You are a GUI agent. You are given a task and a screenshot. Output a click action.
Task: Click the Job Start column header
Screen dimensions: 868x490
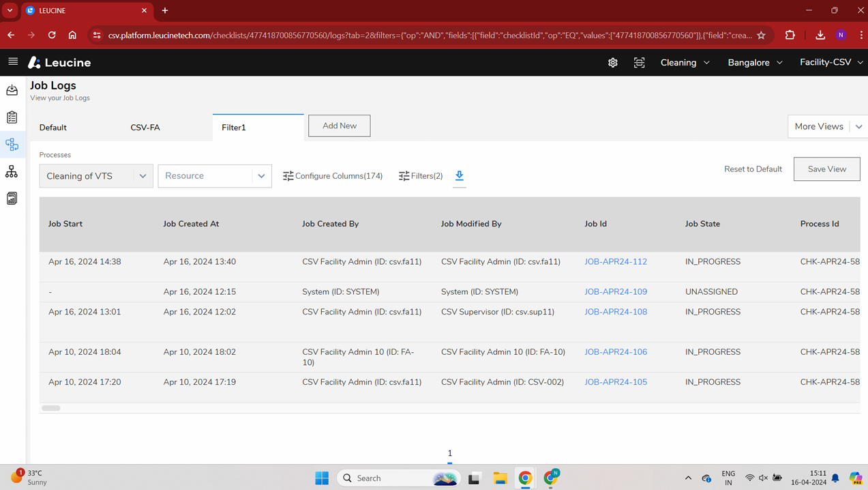click(x=65, y=224)
